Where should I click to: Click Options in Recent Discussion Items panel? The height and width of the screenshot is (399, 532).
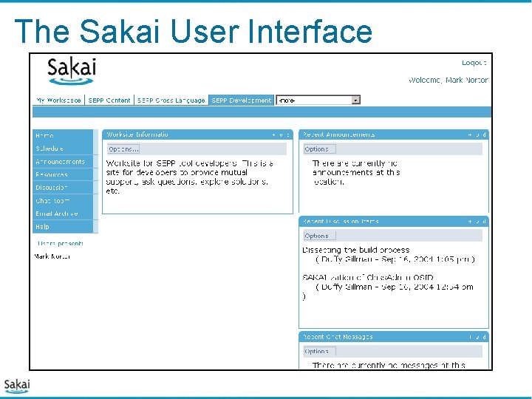pyautogui.click(x=320, y=236)
